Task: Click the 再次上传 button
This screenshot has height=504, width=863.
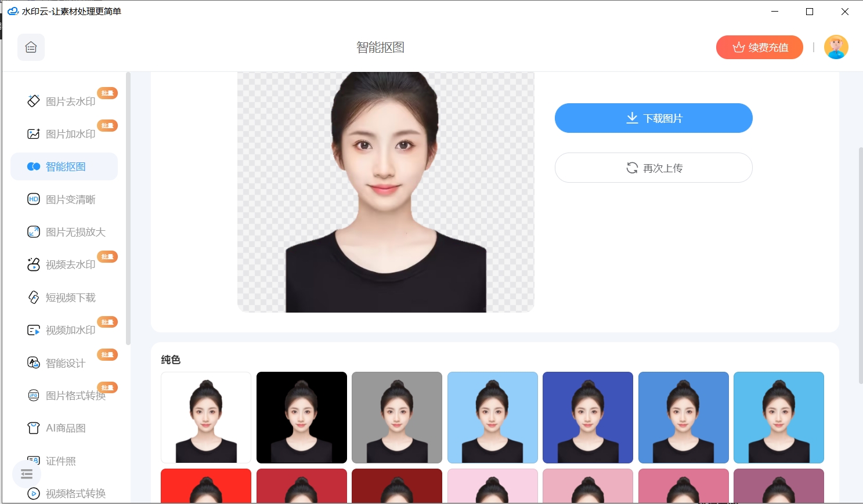Action: pos(653,168)
